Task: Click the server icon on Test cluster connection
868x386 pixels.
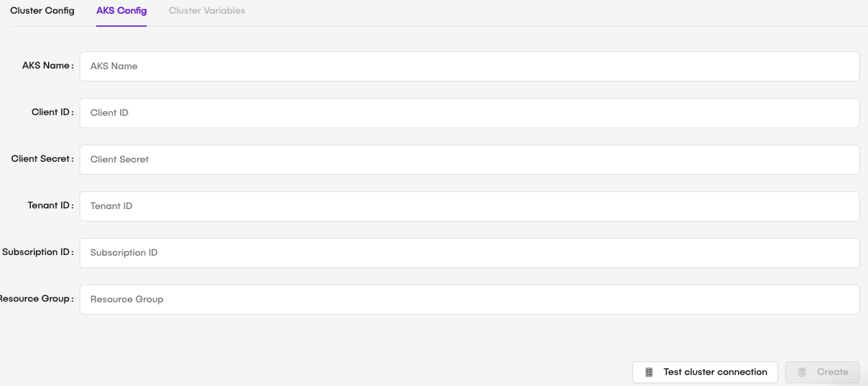Action: [649, 372]
